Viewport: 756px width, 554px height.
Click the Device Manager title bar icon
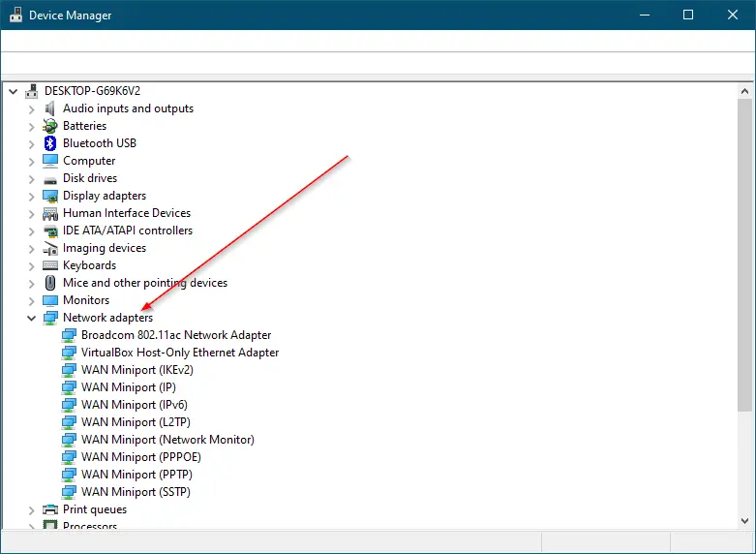(x=15, y=15)
